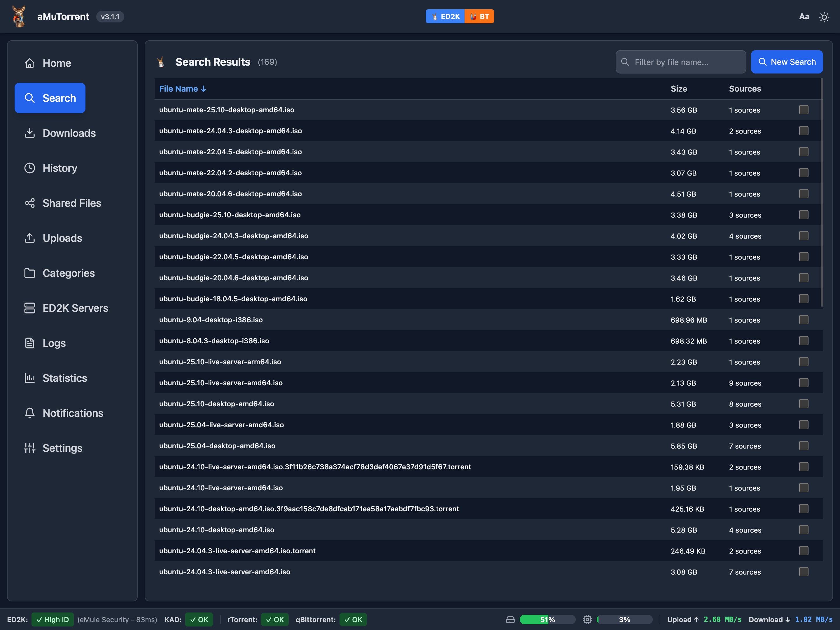Tick checkbox for ubuntu-25.10-live-server-amd64.iso
The image size is (840, 630).
coord(804,383)
